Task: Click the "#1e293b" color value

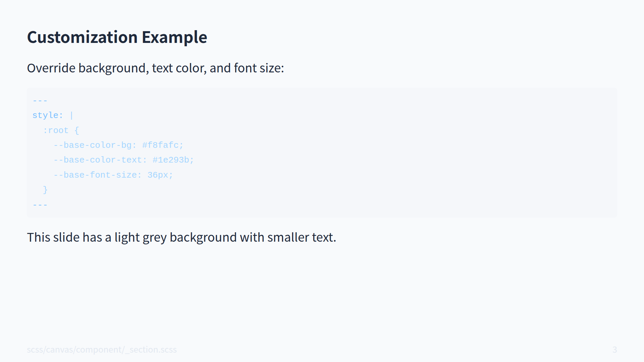Action: click(171, 160)
